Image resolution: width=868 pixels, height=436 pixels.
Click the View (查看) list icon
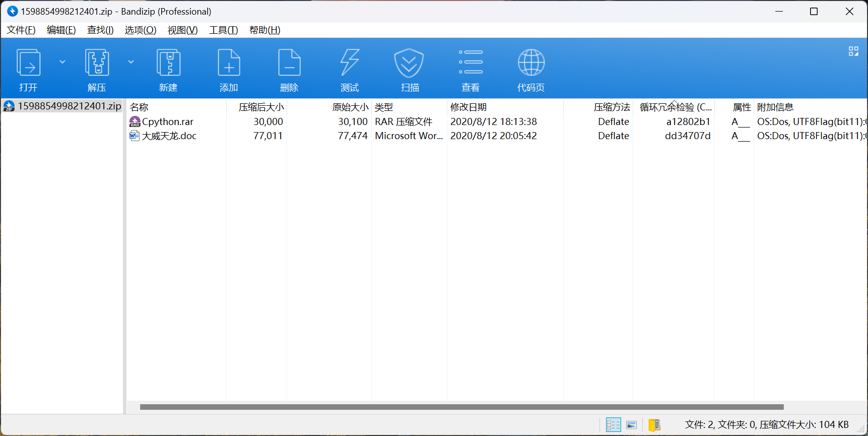(x=471, y=62)
